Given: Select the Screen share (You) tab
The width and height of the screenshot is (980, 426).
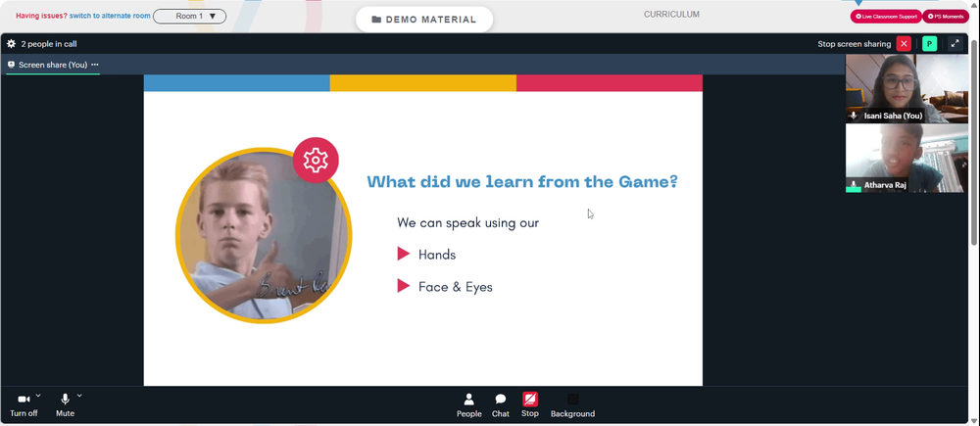Looking at the screenshot, I should point(53,65).
